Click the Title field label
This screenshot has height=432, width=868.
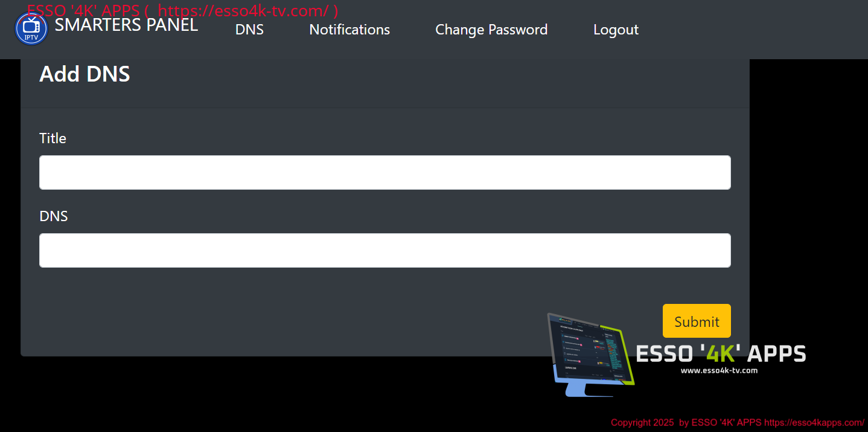(53, 138)
